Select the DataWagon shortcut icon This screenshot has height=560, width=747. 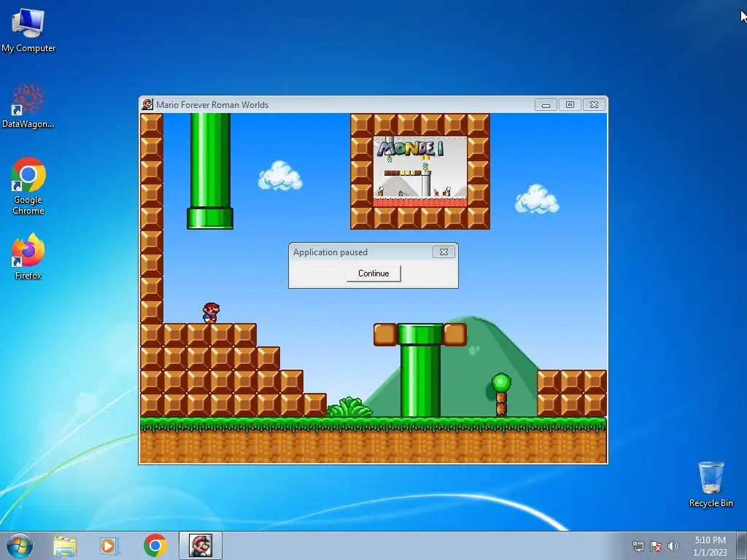pyautogui.click(x=28, y=106)
